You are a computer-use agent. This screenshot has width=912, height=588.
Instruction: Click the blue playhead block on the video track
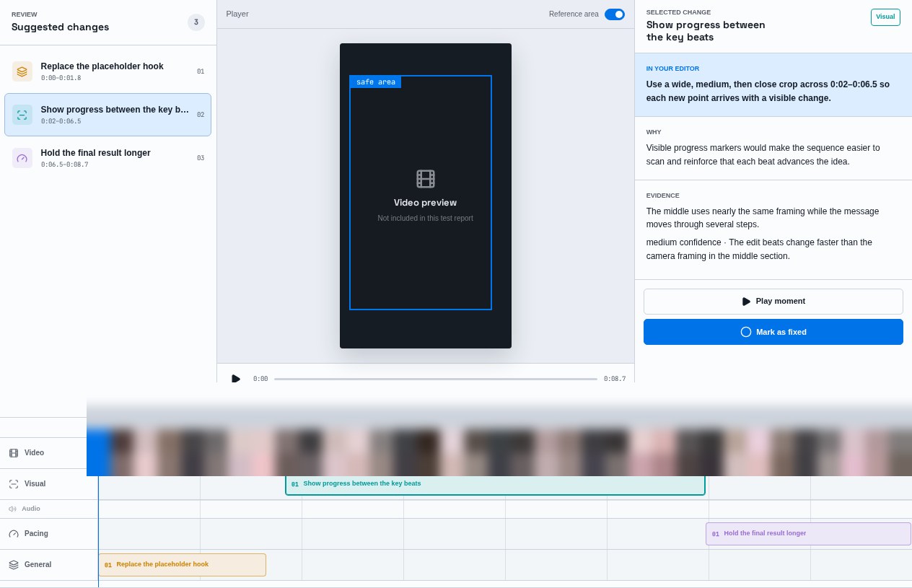[x=100, y=452]
